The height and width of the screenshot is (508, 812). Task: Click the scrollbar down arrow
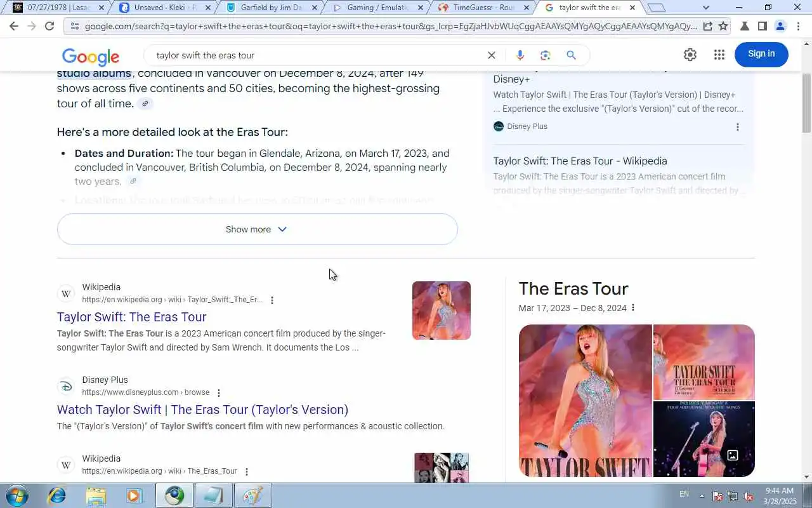pyautogui.click(x=806, y=477)
